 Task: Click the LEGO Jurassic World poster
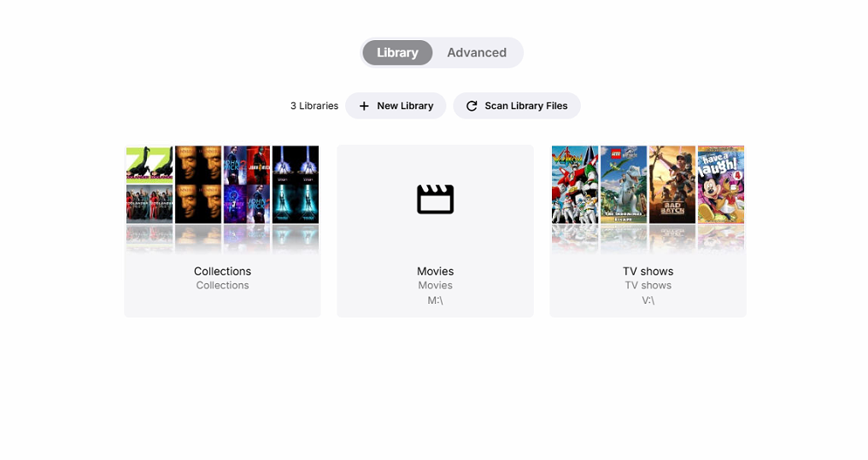[624, 184]
